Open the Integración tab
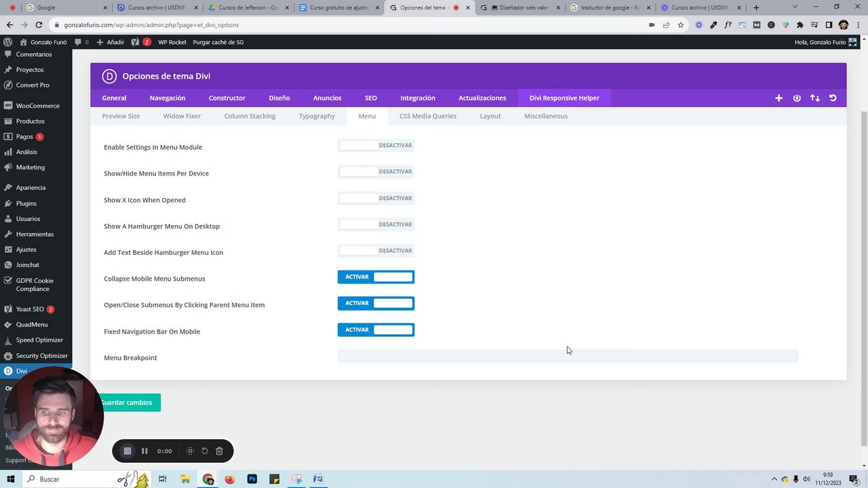The width and height of the screenshot is (868, 488). pos(418,98)
